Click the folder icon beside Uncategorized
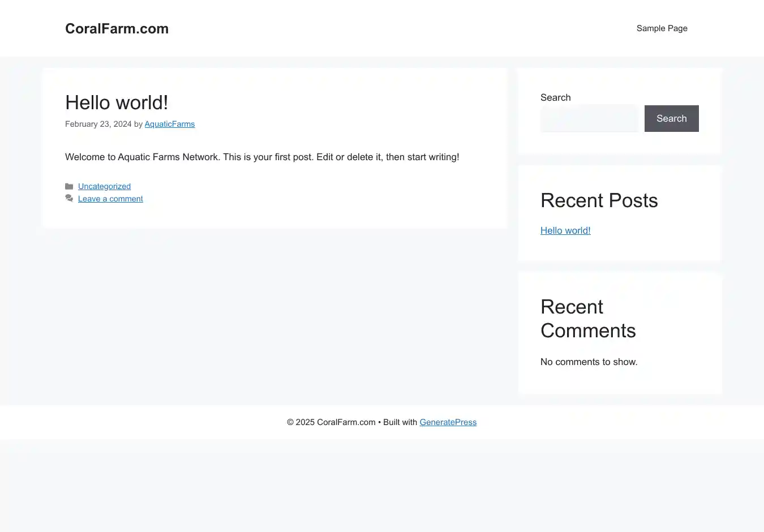 [69, 186]
